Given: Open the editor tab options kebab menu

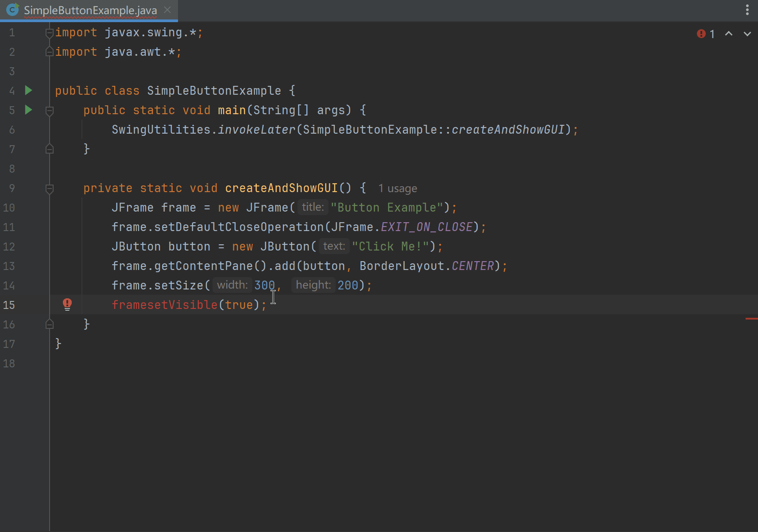Looking at the screenshot, I should tap(747, 10).
